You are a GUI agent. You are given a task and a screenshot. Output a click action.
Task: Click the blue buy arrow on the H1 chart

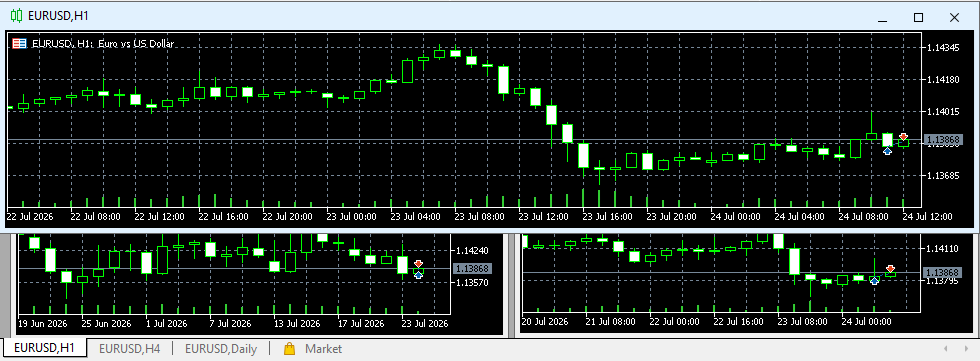(x=887, y=151)
